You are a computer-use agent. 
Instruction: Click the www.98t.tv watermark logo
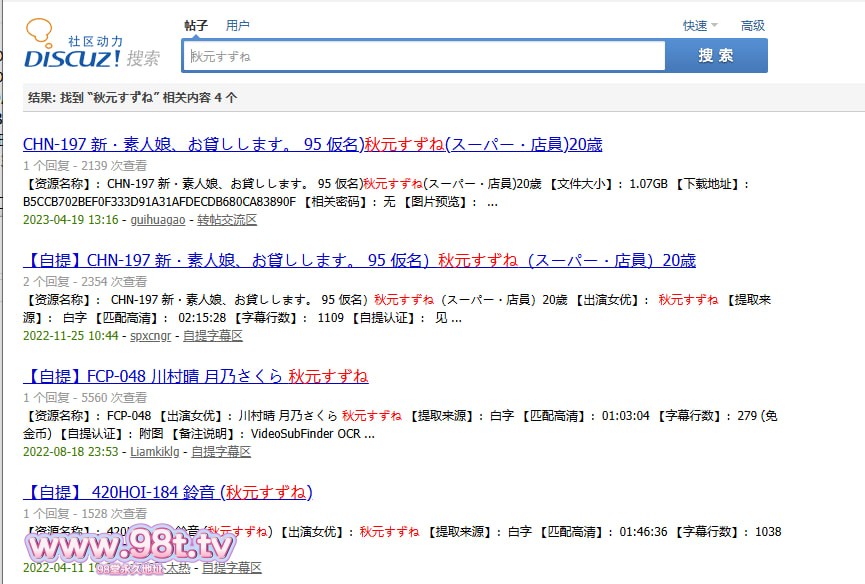131,547
